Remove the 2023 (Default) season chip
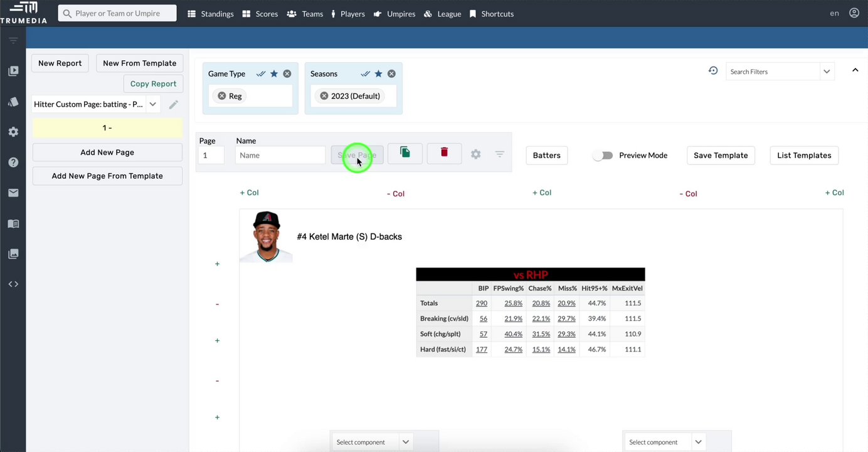This screenshot has width=868, height=452. pyautogui.click(x=324, y=96)
